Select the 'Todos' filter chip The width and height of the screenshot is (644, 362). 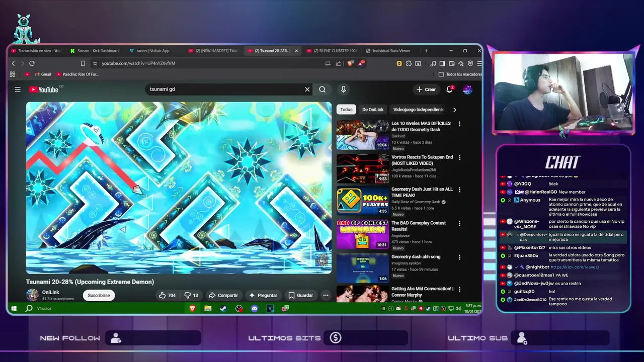346,110
